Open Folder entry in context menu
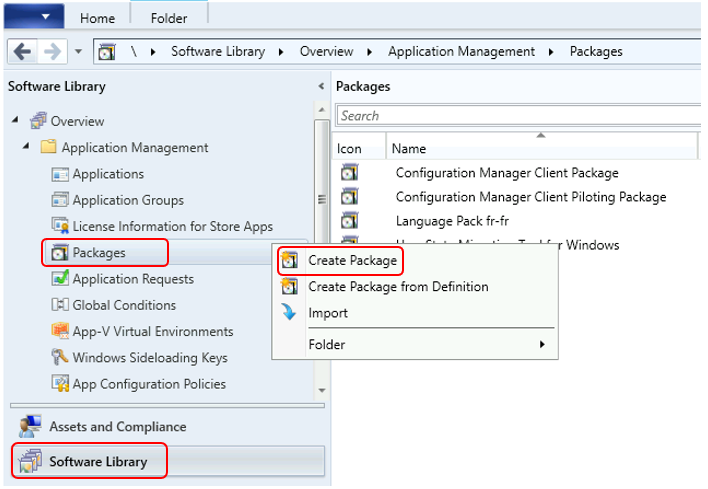708x489 pixels. point(415,344)
